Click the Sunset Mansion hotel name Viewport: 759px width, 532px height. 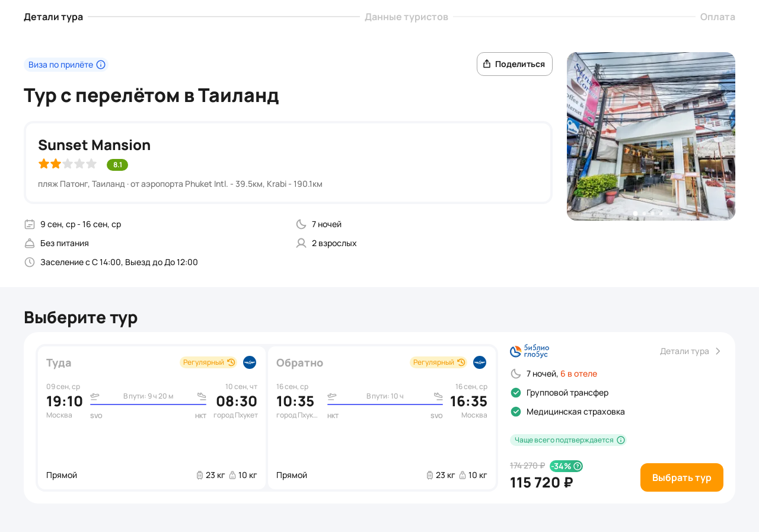(x=94, y=145)
